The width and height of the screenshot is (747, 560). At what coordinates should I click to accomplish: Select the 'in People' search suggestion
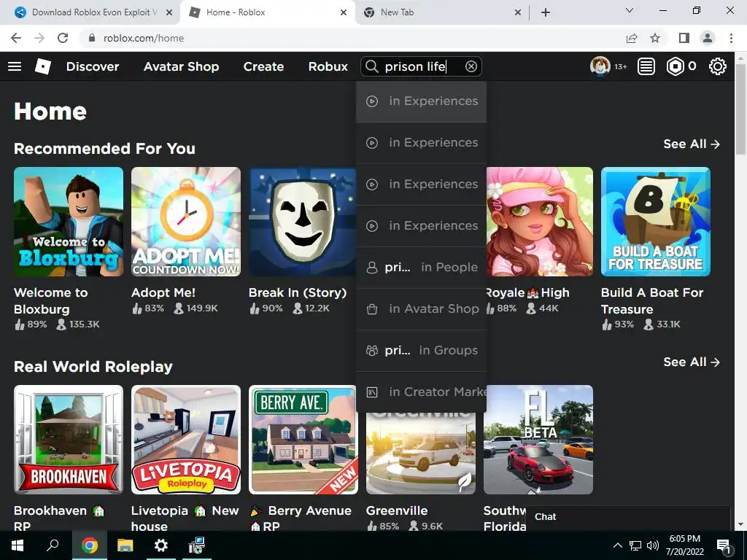(x=421, y=267)
